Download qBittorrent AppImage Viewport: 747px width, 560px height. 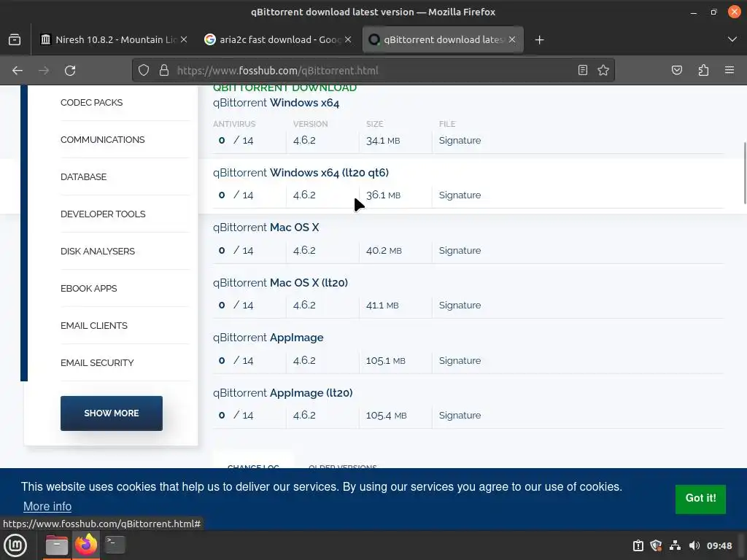click(268, 338)
